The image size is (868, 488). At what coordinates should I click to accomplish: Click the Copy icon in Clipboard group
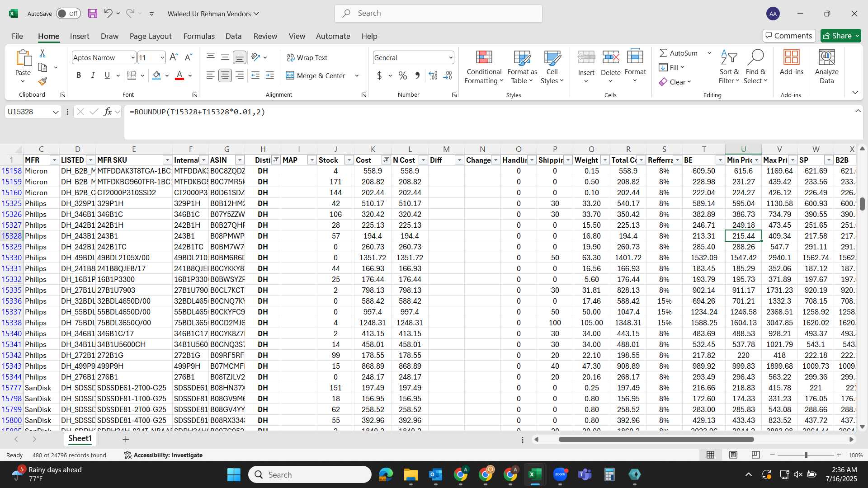[42, 67]
